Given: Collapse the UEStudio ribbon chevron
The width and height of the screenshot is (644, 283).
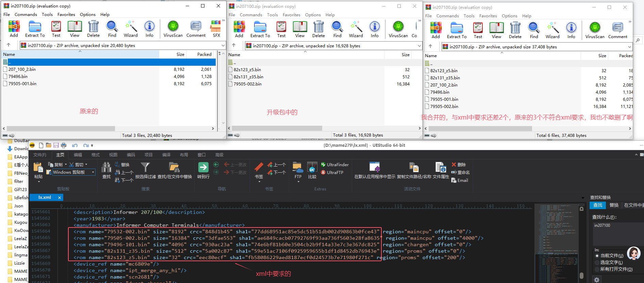Looking at the screenshot, I should point(636,155).
